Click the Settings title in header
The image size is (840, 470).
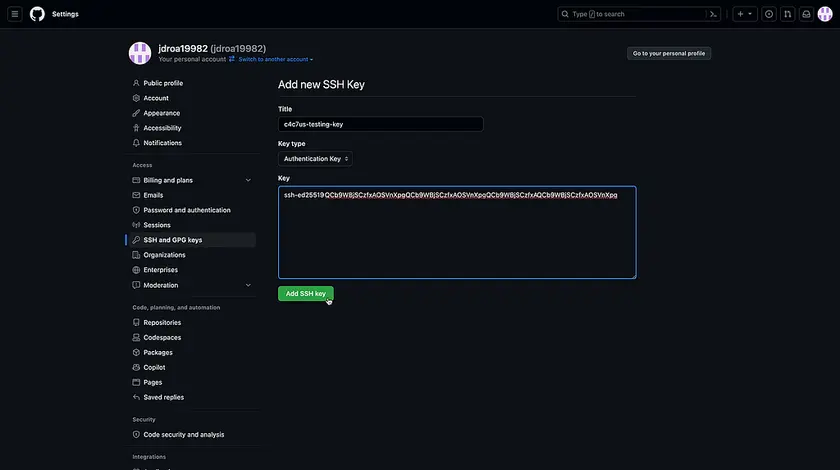(65, 14)
